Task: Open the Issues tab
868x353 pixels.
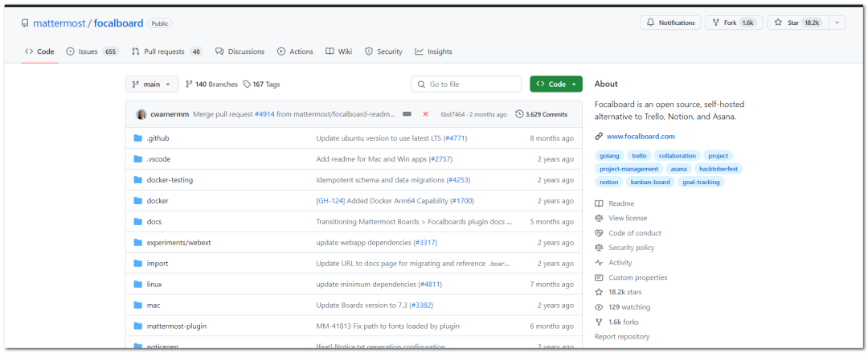Action: [x=92, y=51]
